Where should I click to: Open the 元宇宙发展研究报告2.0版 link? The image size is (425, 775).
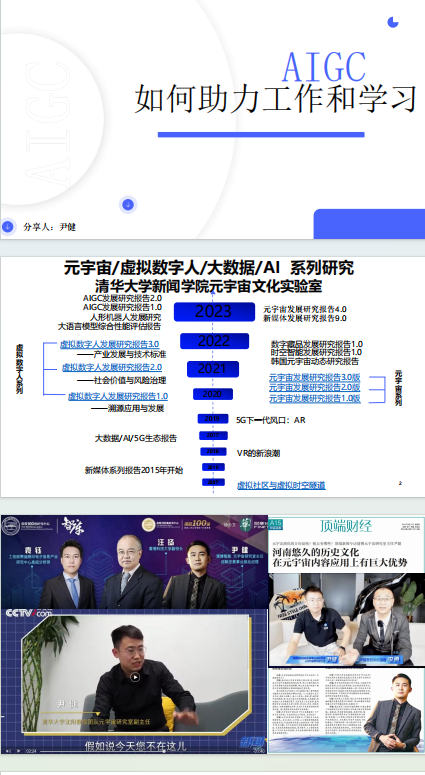tap(314, 387)
